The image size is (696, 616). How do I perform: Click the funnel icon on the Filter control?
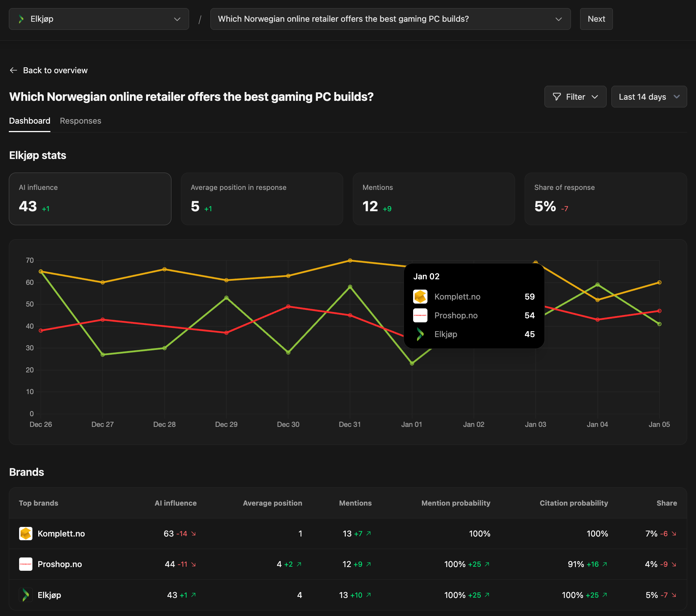pos(557,97)
